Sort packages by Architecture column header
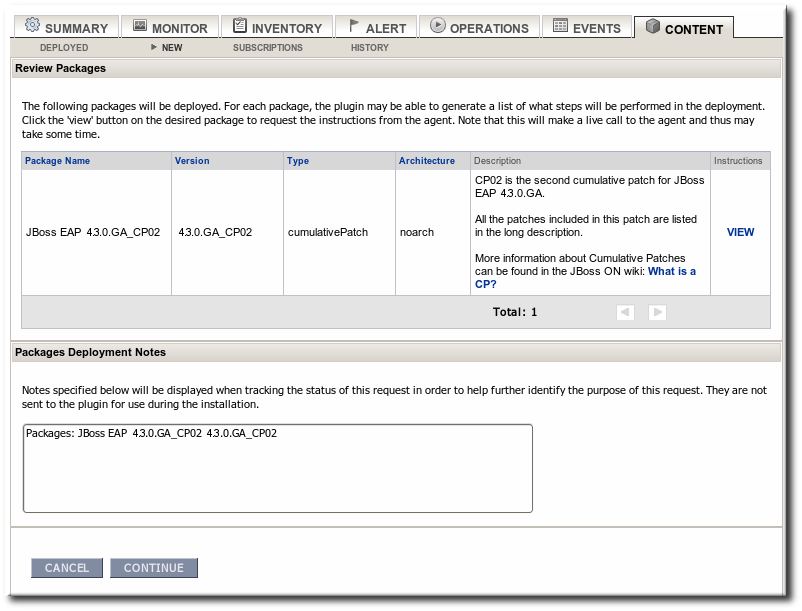This screenshot has width=802, height=611. (426, 161)
